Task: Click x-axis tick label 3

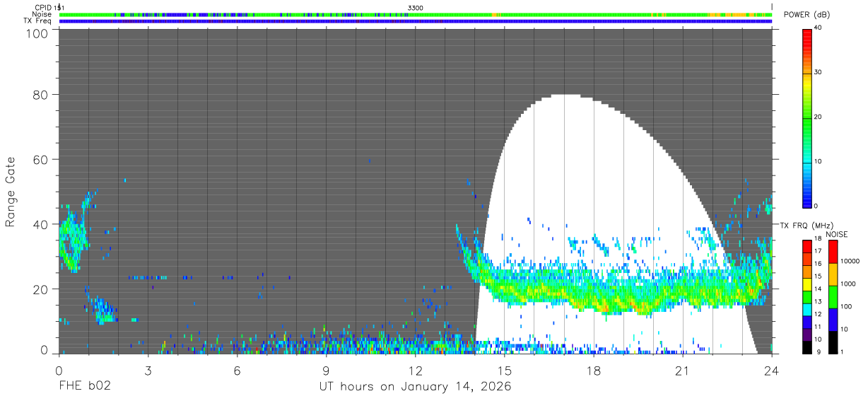Action: click(x=148, y=371)
